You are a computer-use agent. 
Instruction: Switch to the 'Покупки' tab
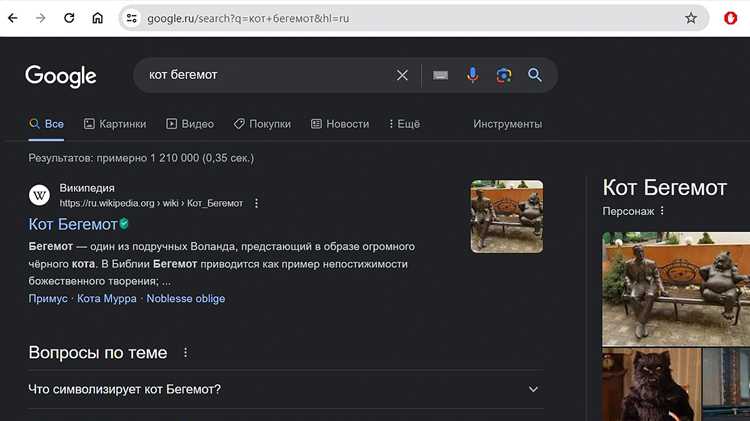[262, 124]
